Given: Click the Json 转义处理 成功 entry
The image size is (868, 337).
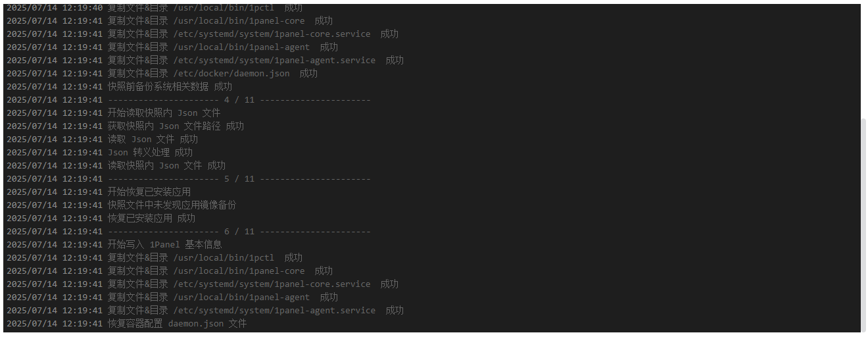Looking at the screenshot, I should point(99,153).
